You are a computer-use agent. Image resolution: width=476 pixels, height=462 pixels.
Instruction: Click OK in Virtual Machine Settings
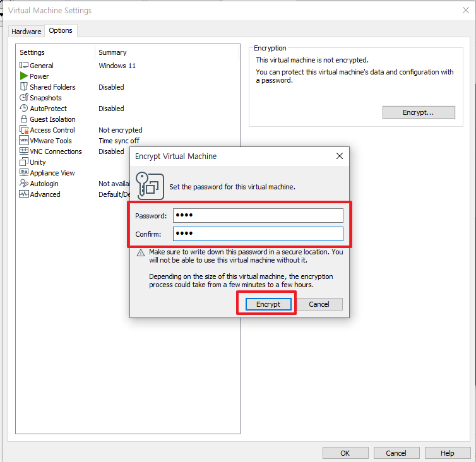(x=345, y=453)
